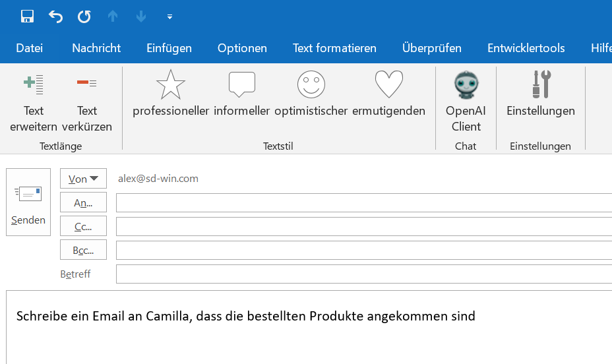Click the An... recipients button
This screenshot has height=364, width=612.
click(x=83, y=202)
